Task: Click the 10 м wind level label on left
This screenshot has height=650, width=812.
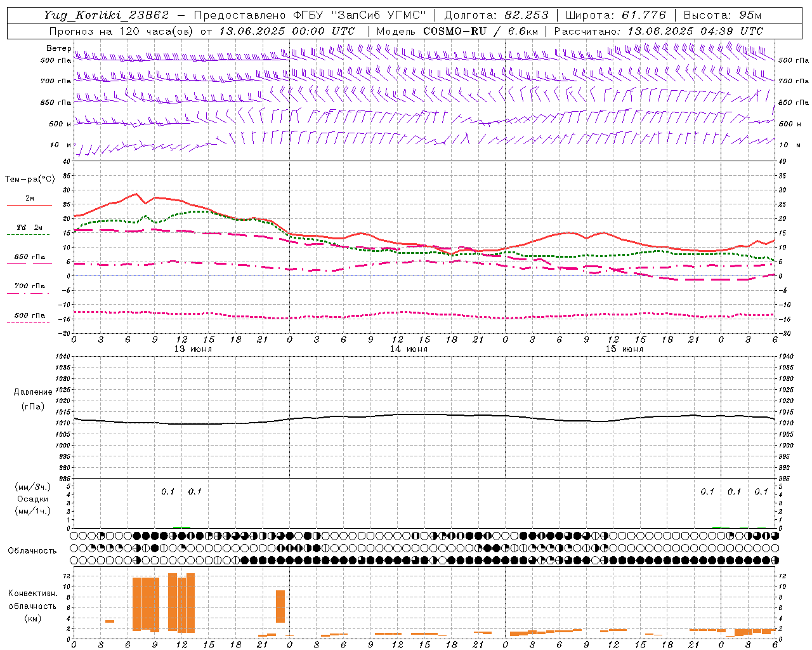Action: point(61,145)
